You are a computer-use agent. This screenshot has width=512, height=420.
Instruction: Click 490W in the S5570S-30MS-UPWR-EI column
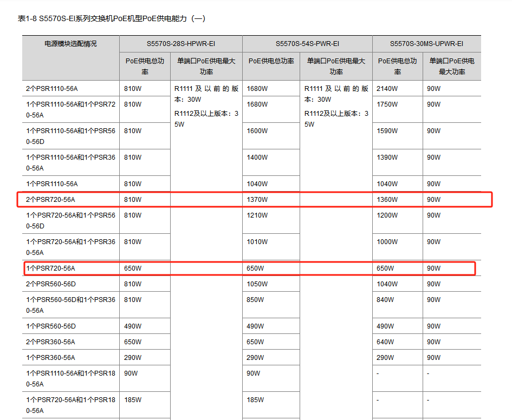385,326
